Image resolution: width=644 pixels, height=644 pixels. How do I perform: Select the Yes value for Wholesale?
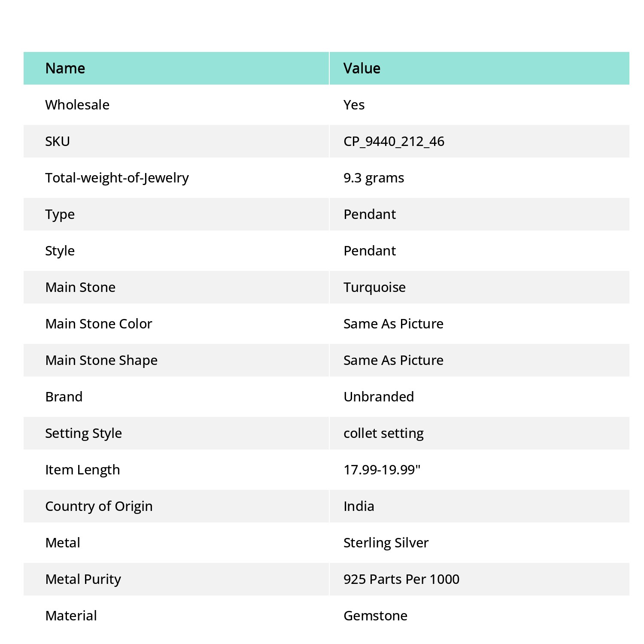click(354, 105)
